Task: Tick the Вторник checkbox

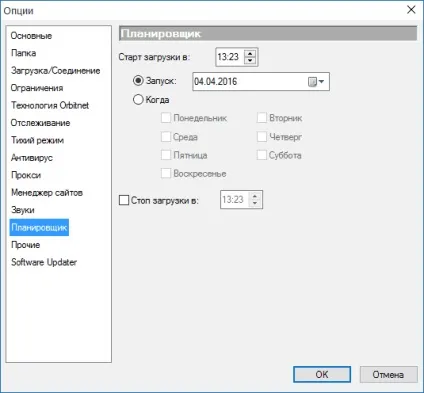Action: [x=262, y=118]
